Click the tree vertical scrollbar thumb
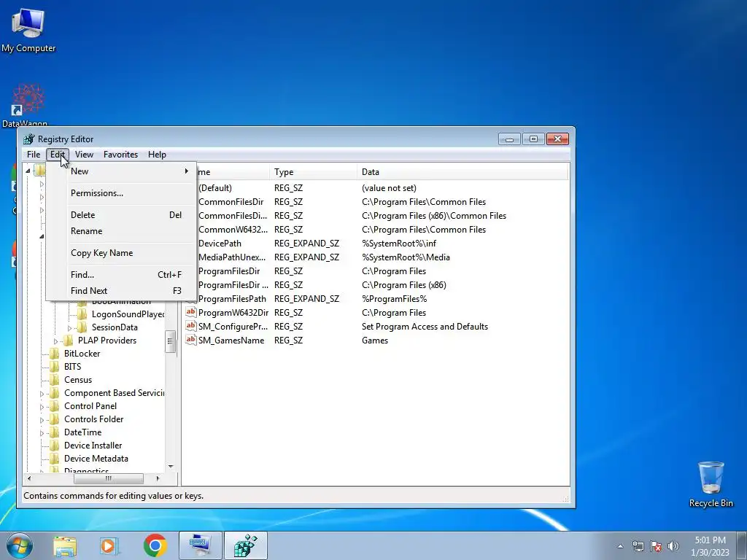747x560 pixels. (171, 341)
